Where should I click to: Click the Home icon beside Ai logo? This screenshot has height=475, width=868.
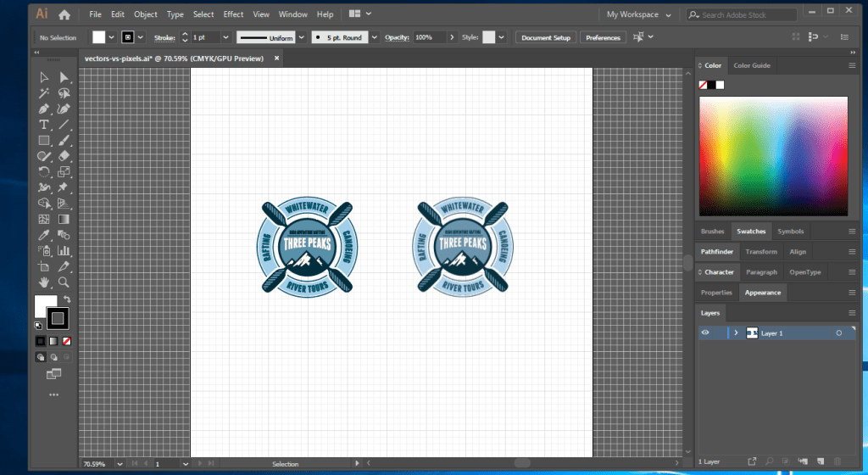click(64, 14)
